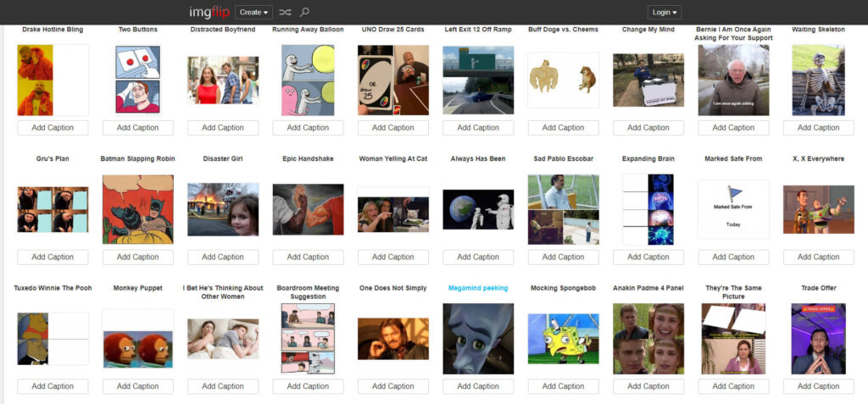
Task: Add Caption to Batman Slapping Robin
Action: click(x=138, y=257)
